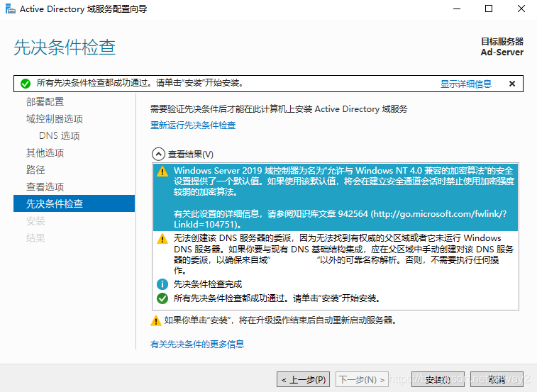537x392 pixels.
Task: Click the green check icon in notification bar
Action: click(26, 84)
